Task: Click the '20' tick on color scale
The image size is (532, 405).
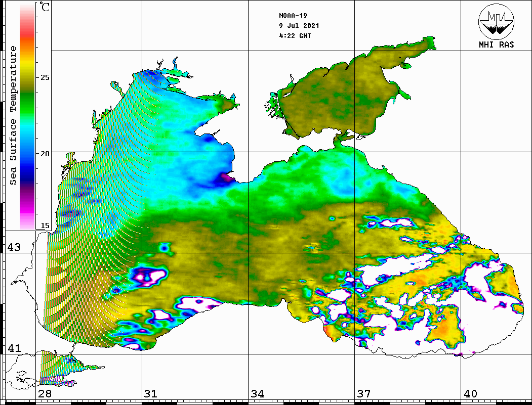Action: [x=45, y=154]
